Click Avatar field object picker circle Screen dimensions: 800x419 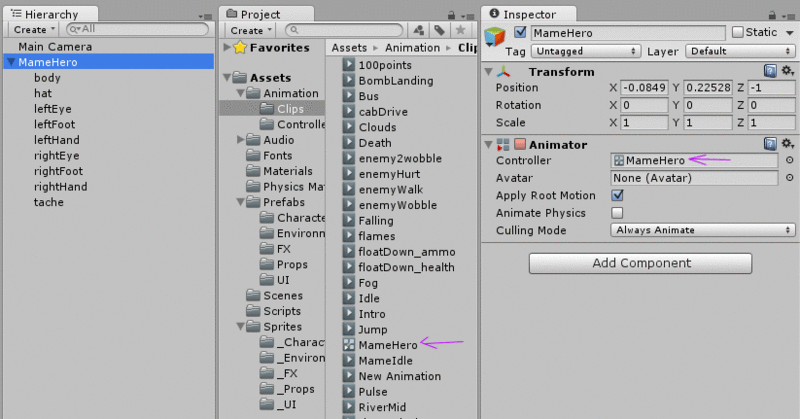coord(789,178)
